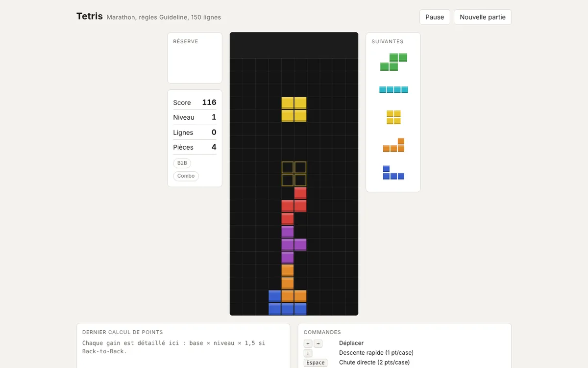The height and width of the screenshot is (368, 588).
Task: Click the empty Réserve hold box
Action: point(195,58)
